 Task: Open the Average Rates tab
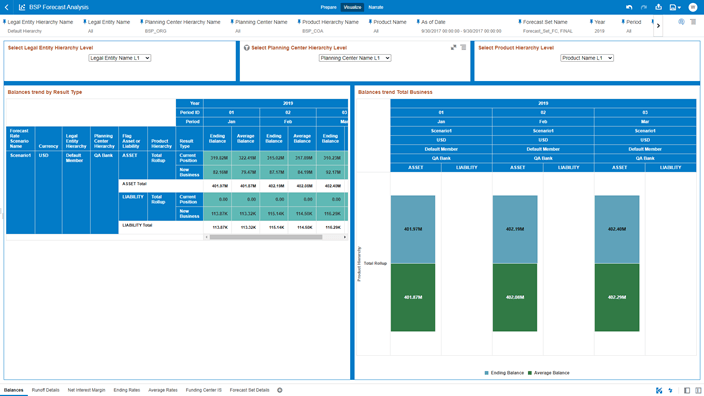point(163,390)
